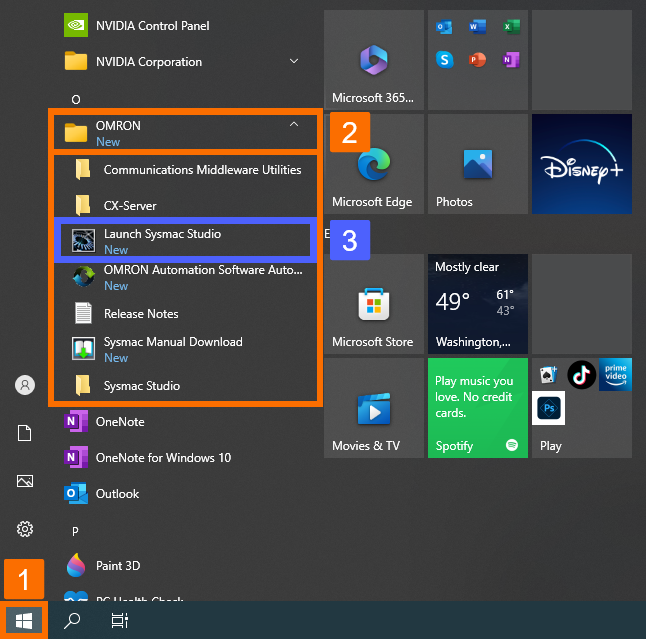Expand the NVIDIA Corporation folder
This screenshot has height=639, width=646.
293,62
